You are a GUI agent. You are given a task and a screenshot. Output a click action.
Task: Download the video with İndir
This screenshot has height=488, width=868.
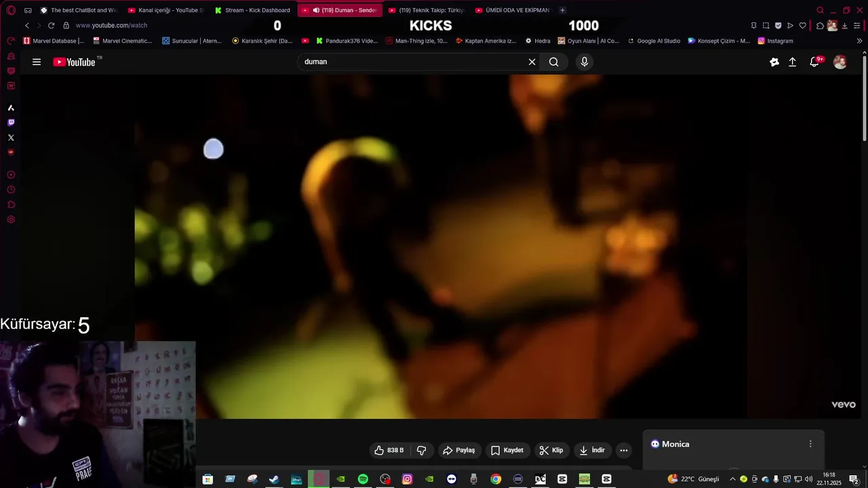click(x=592, y=450)
